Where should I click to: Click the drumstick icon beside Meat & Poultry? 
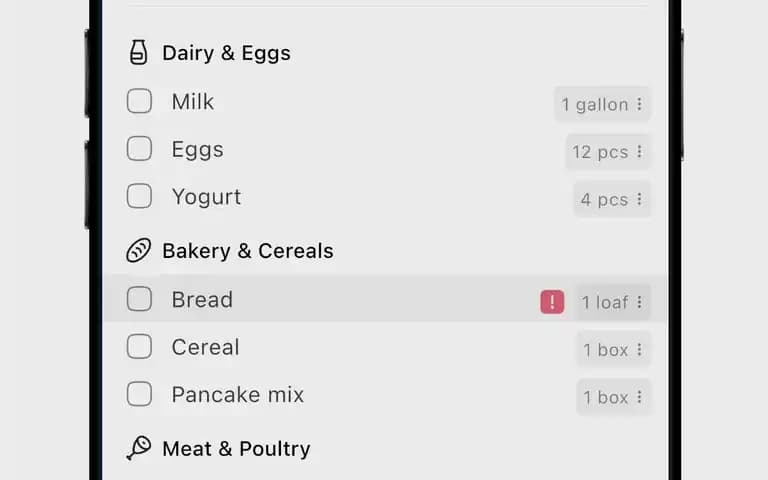139,448
